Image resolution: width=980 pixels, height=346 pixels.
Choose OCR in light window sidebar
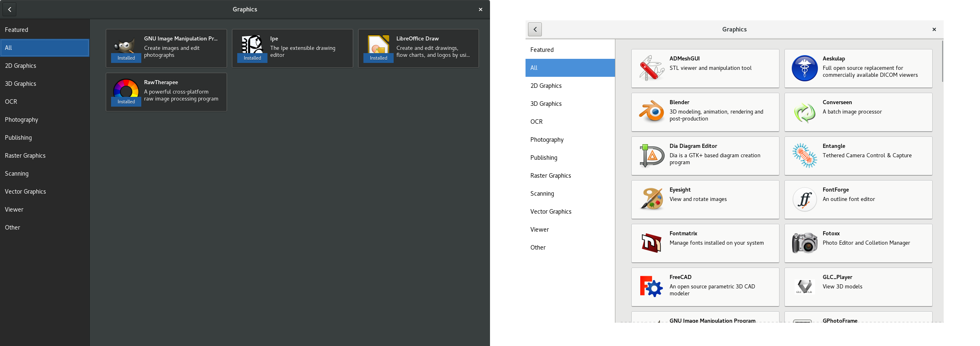tap(570, 122)
